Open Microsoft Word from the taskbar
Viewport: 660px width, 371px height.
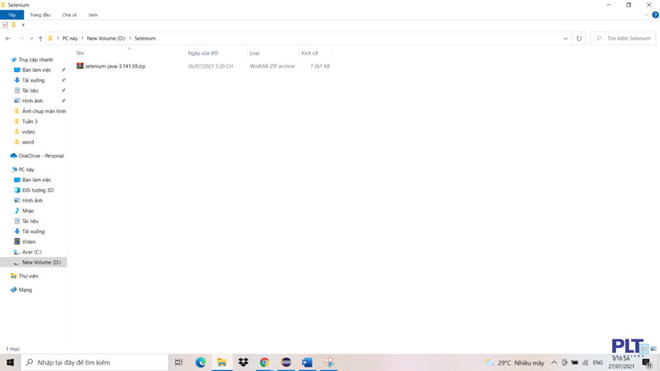pos(307,362)
